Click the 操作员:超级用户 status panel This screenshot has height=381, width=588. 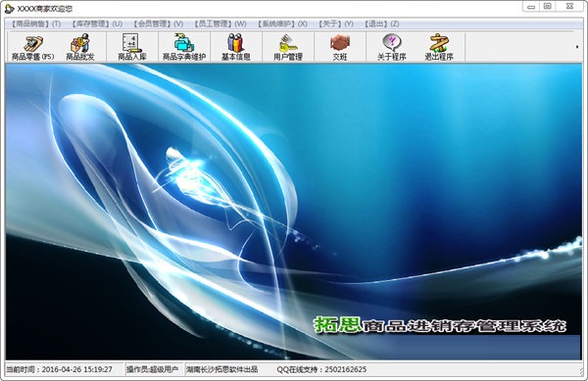153,369
